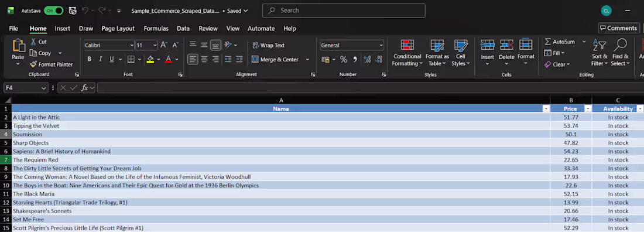
Task: Click Cell Styles button
Action: tap(460, 53)
